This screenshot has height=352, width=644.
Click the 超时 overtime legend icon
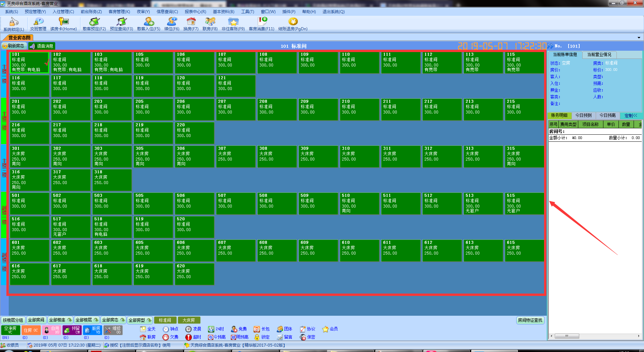[x=189, y=337]
